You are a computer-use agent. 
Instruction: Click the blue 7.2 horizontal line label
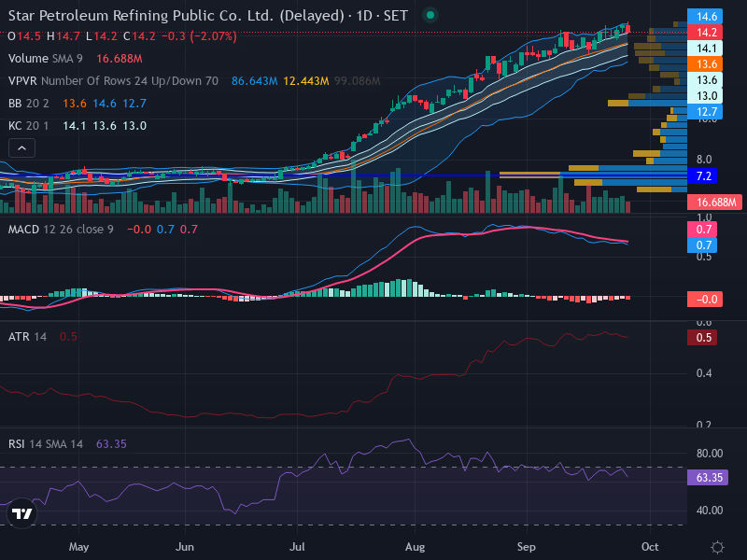pos(703,176)
